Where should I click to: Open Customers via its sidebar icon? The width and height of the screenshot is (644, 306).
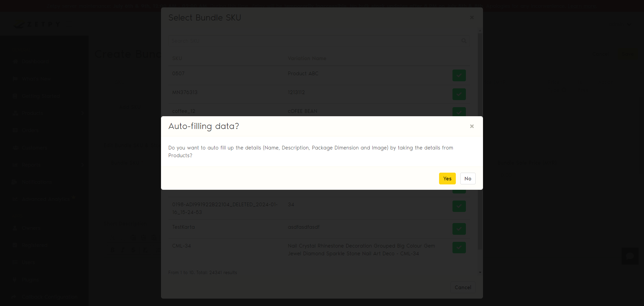point(15,147)
